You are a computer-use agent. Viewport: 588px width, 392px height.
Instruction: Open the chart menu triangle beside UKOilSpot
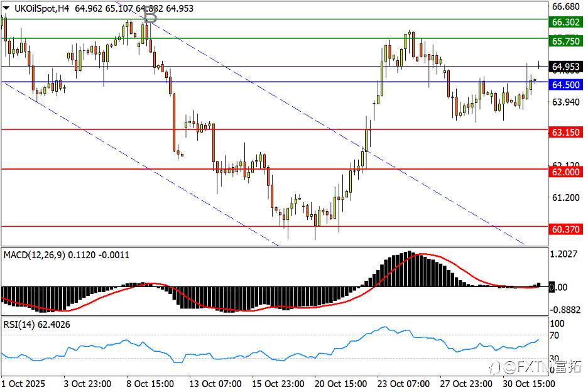click(6, 8)
